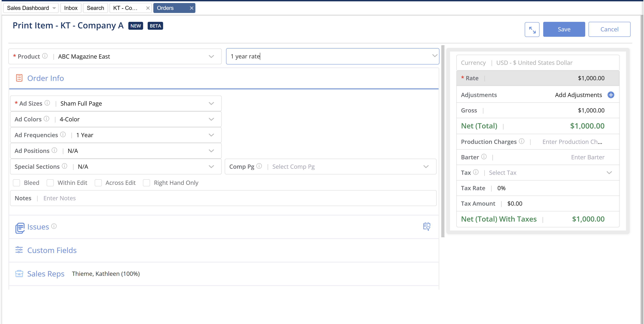Switch to the Inbox tab
This screenshot has height=324, width=644.
[71, 8]
